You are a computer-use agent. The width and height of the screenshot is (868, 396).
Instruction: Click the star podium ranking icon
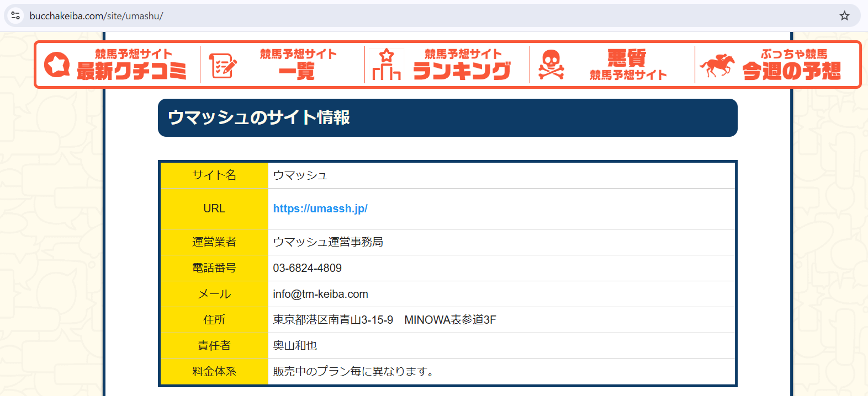point(387,65)
